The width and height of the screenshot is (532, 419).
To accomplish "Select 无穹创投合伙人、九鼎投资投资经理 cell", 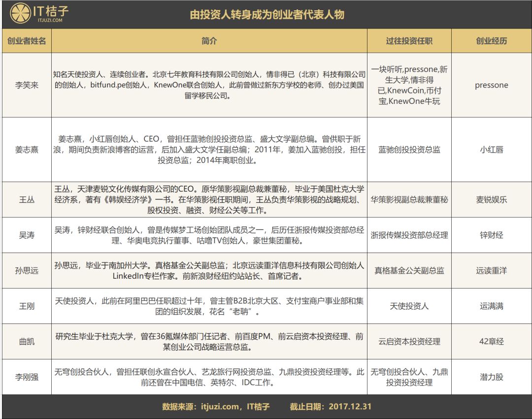I will click(409, 377).
